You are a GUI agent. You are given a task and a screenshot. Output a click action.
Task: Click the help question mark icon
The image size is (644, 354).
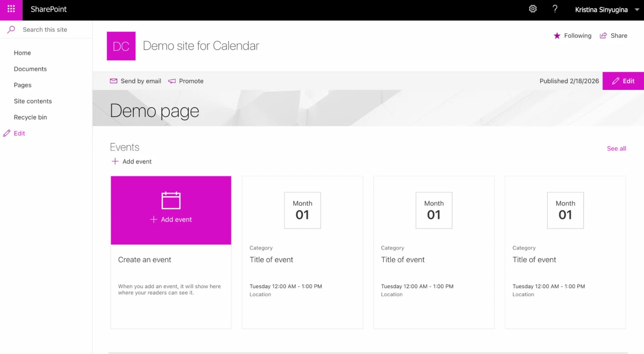click(555, 9)
